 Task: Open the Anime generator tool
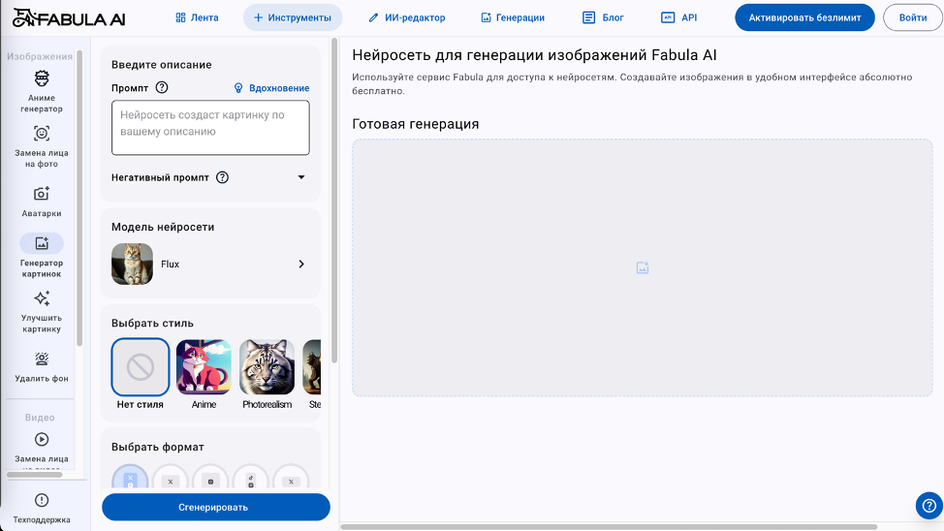[x=41, y=91]
